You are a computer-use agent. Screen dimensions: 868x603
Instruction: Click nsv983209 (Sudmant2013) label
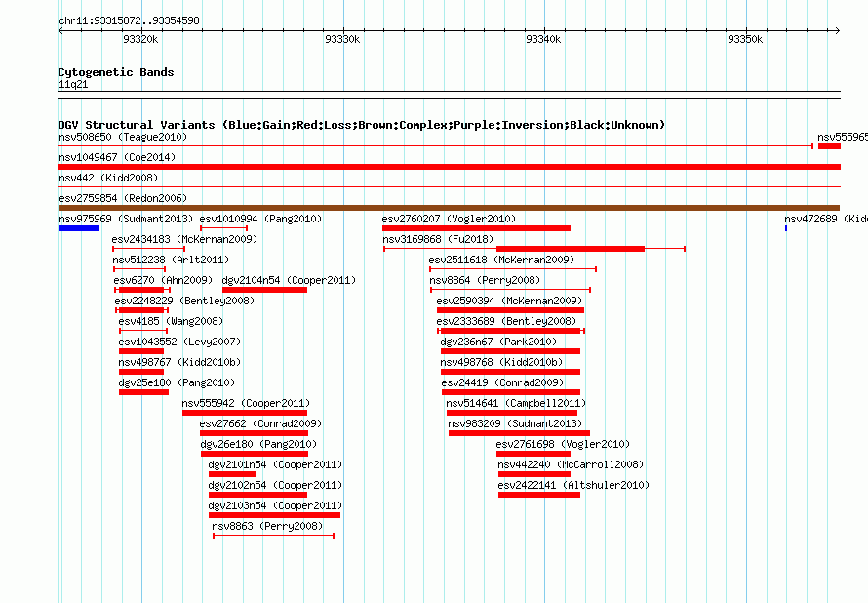[515, 423]
